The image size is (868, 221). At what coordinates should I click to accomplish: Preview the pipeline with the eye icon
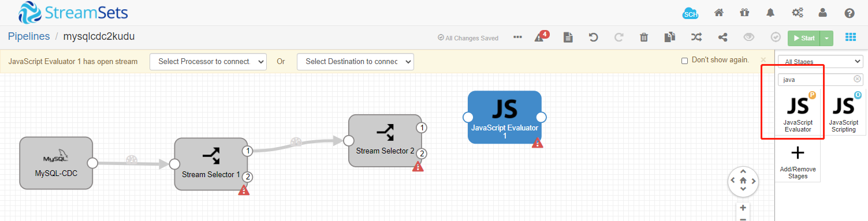tap(750, 38)
